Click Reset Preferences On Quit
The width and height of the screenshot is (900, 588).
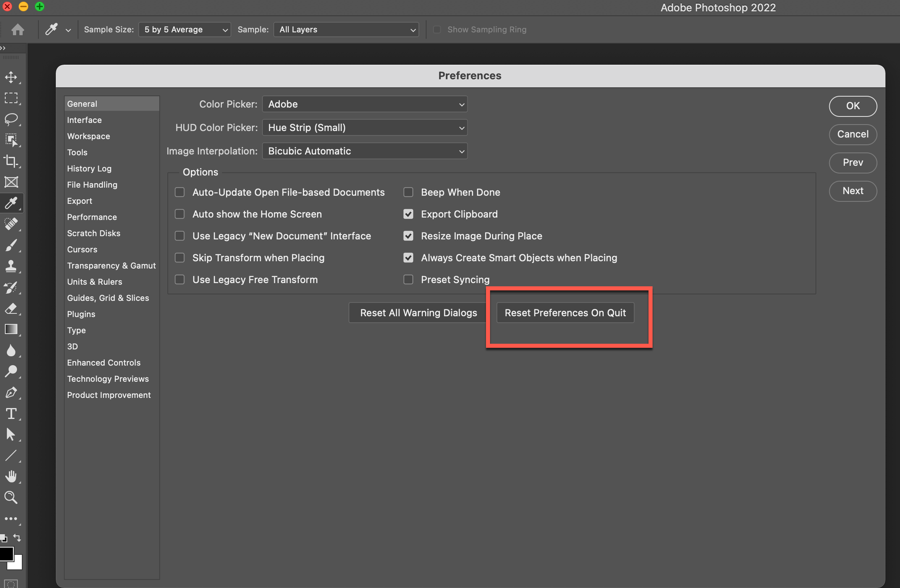pos(565,312)
